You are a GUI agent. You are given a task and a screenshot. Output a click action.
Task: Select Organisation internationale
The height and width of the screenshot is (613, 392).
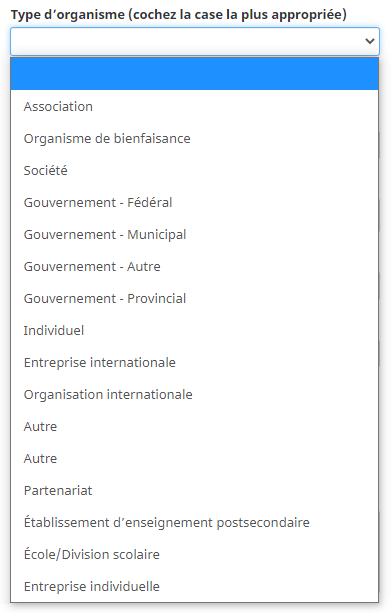[x=195, y=395]
